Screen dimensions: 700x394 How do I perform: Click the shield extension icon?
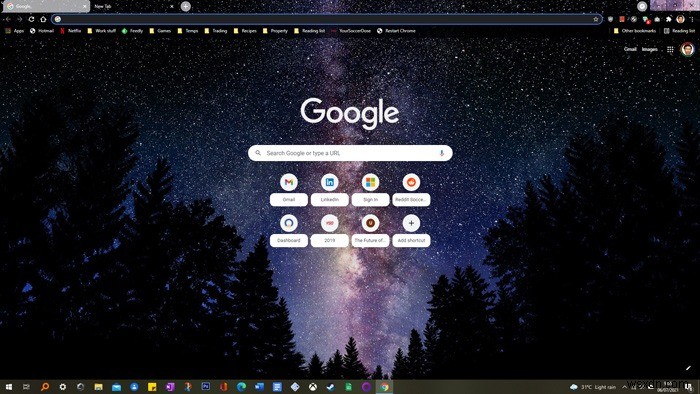(x=610, y=19)
